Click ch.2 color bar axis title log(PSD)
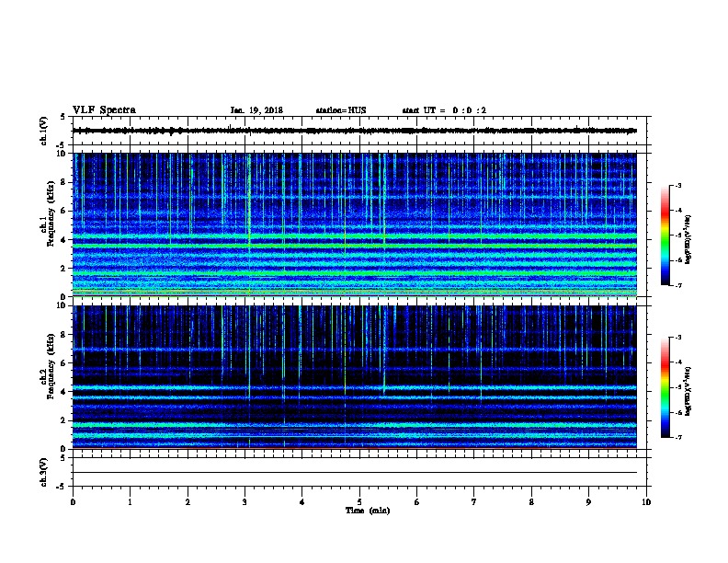The height and width of the screenshot is (563, 728). [x=688, y=392]
